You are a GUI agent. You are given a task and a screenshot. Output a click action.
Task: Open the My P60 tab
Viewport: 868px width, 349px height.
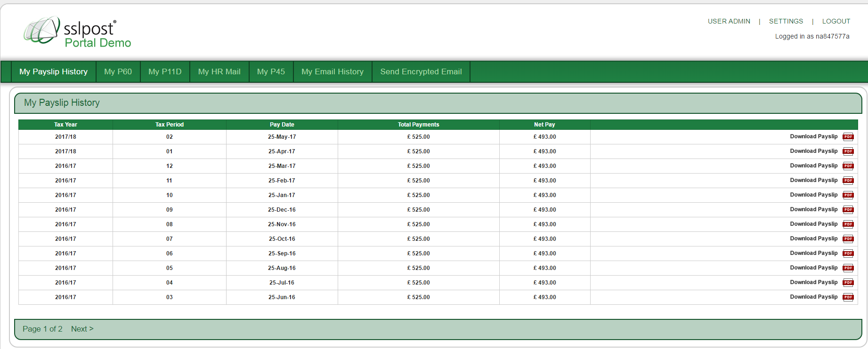tap(118, 71)
